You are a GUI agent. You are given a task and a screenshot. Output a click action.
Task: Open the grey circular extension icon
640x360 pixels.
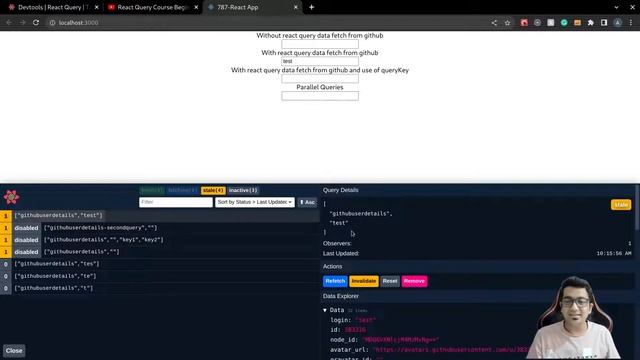538,23
